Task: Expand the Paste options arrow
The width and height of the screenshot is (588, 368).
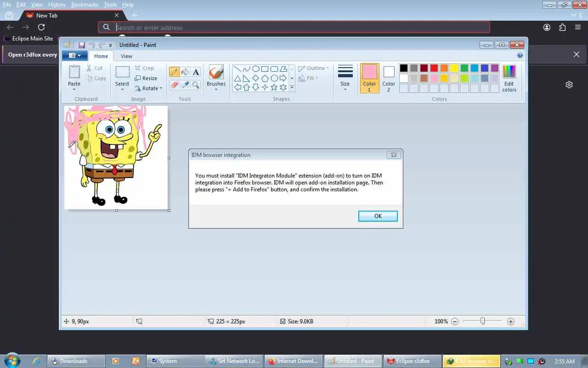Action: tap(74, 89)
